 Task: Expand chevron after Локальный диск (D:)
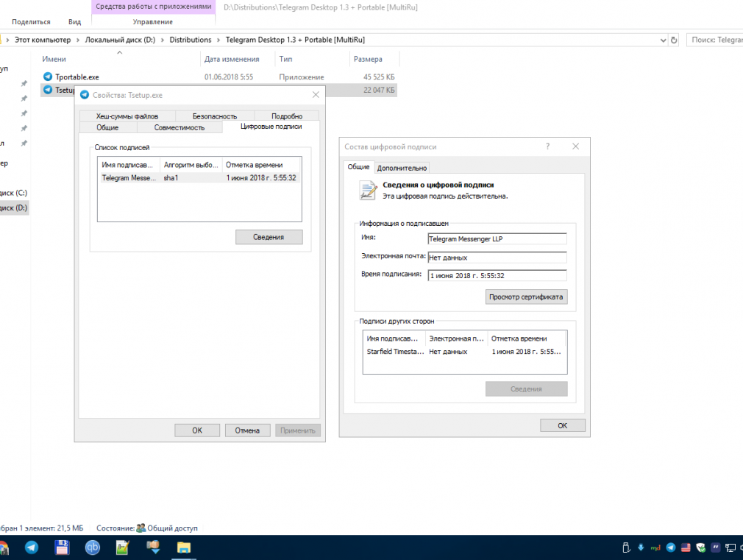pyautogui.click(x=163, y=40)
